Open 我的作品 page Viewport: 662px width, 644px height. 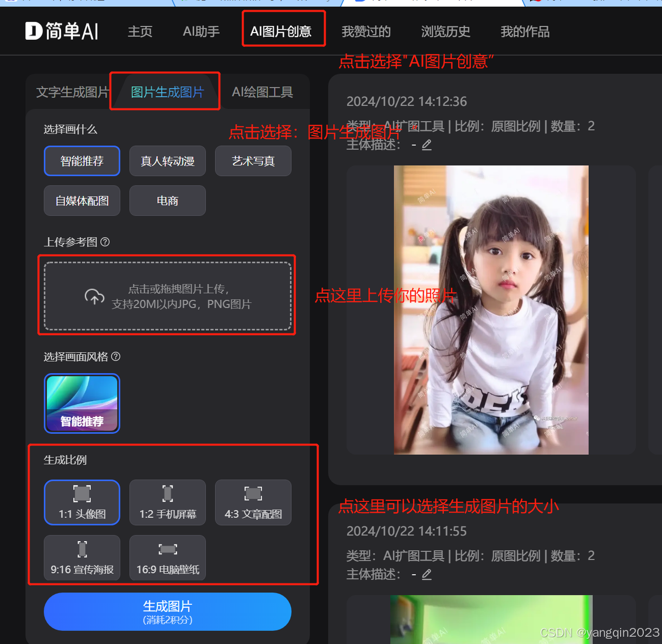click(525, 32)
